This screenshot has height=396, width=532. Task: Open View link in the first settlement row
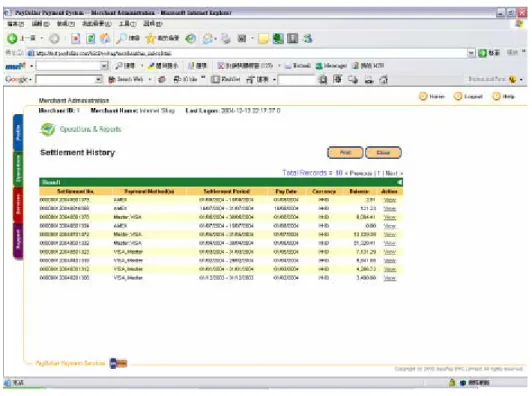390,200
